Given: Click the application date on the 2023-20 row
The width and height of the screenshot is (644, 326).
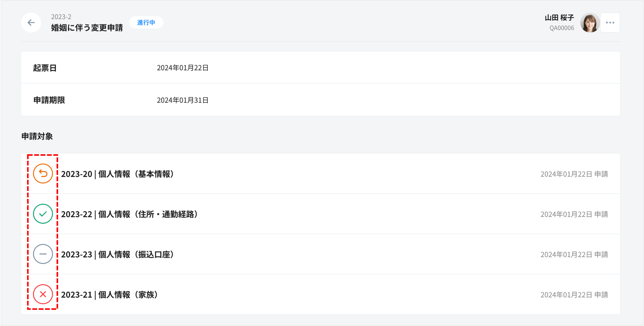Looking at the screenshot, I should 574,174.
